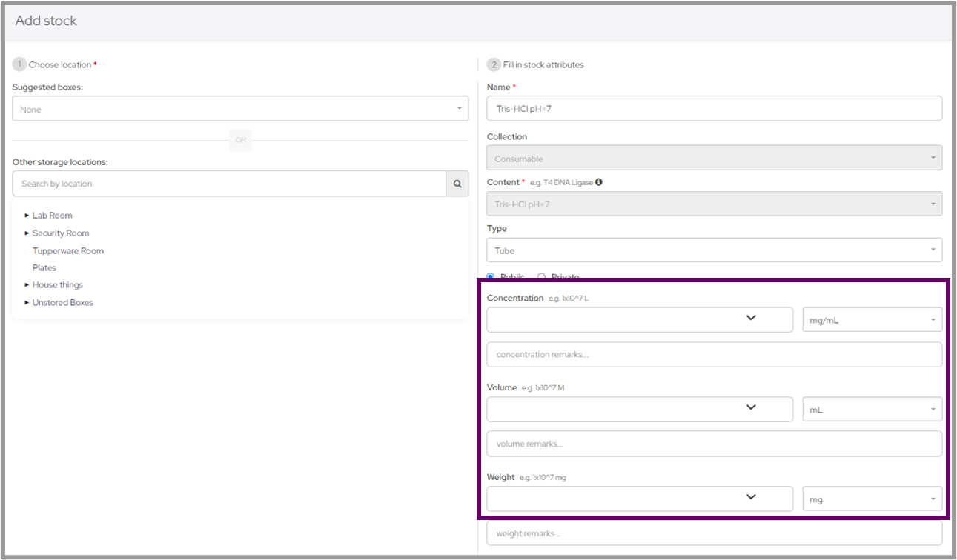
Task: Open the Type dropdown showing Tube
Action: [x=714, y=250]
